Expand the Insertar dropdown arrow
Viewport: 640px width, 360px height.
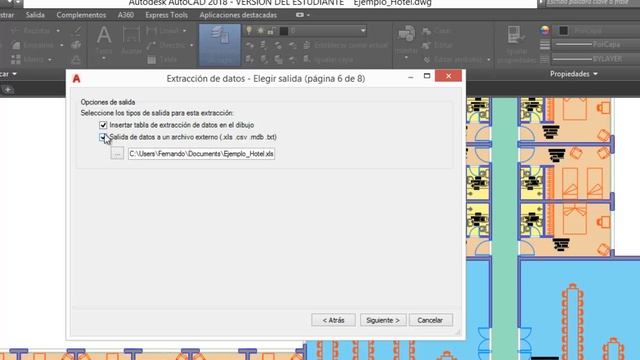click(x=406, y=58)
